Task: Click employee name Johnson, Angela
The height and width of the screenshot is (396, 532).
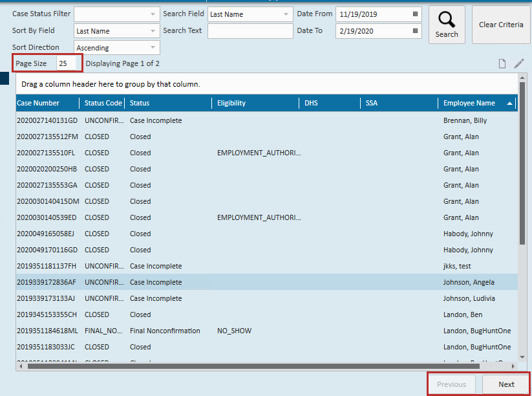Action: pyautogui.click(x=469, y=282)
